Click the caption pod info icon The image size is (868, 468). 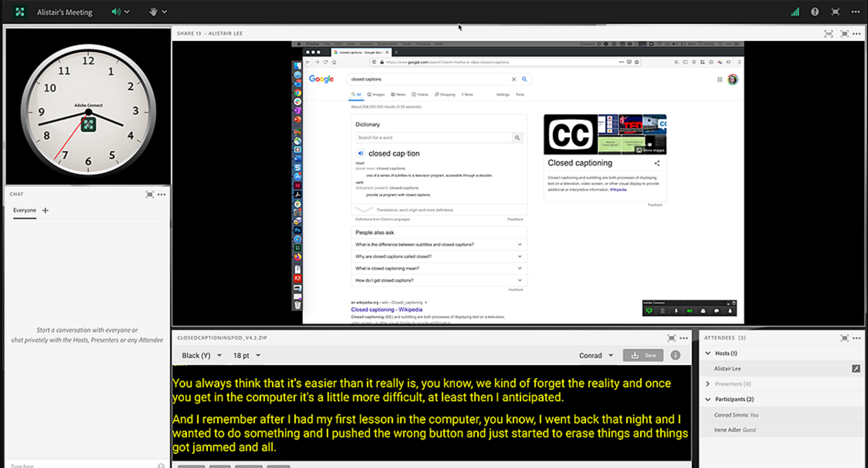676,355
